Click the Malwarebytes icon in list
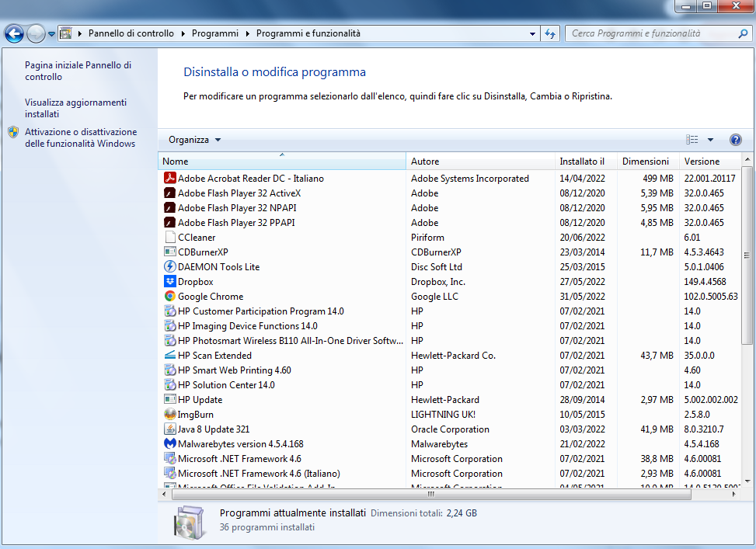 [x=170, y=444]
